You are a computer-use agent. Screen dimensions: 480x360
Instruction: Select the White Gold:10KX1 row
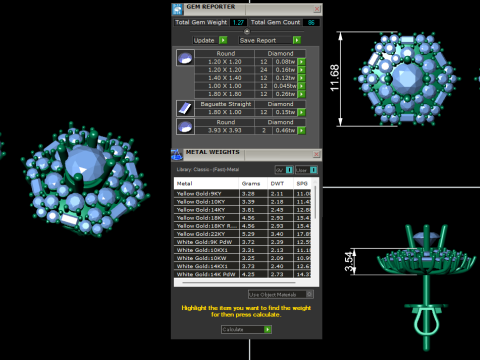[x=243, y=250]
